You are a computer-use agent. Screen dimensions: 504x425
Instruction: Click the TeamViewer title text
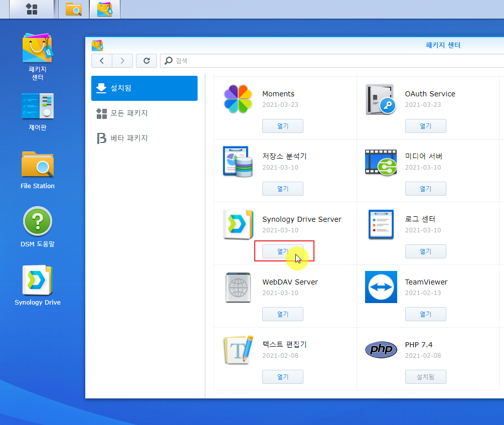pyautogui.click(x=426, y=282)
